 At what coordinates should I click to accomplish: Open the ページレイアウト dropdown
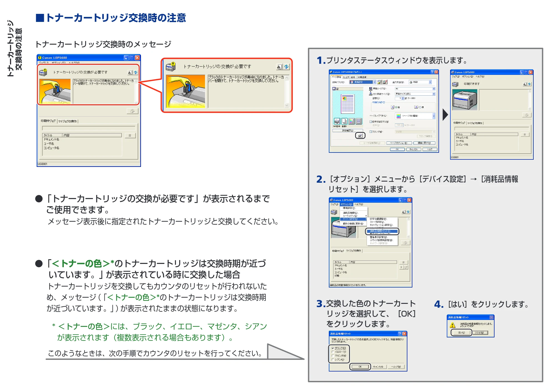(x=415, y=116)
